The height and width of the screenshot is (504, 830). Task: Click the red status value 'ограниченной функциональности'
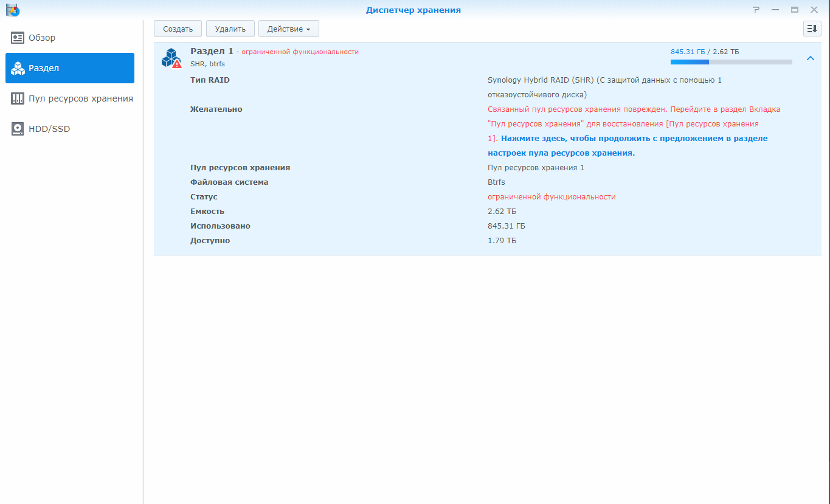pyautogui.click(x=552, y=197)
